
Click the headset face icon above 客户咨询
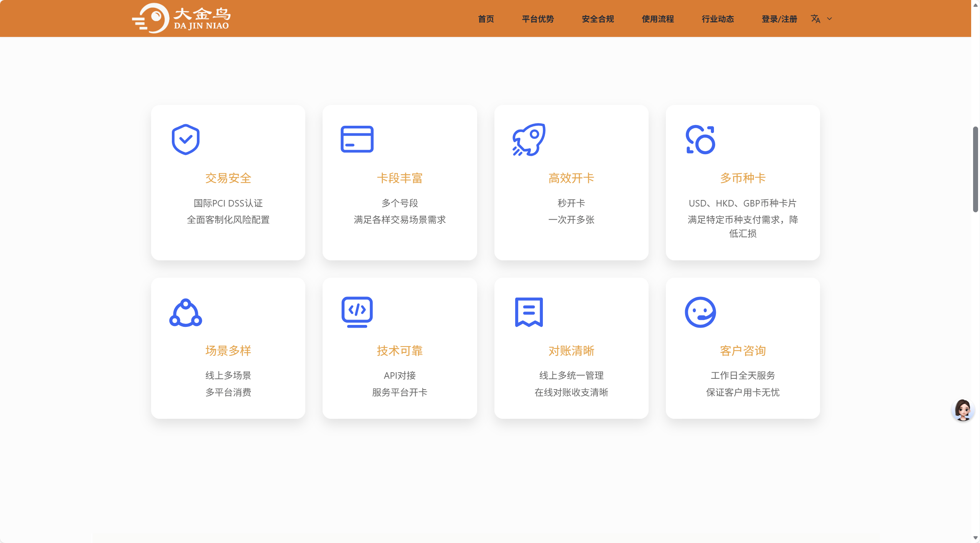tap(700, 312)
